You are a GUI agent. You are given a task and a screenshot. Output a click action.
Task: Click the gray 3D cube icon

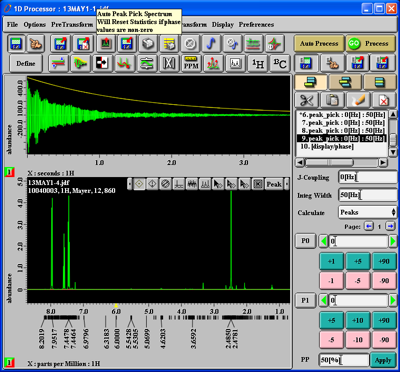[148, 44]
